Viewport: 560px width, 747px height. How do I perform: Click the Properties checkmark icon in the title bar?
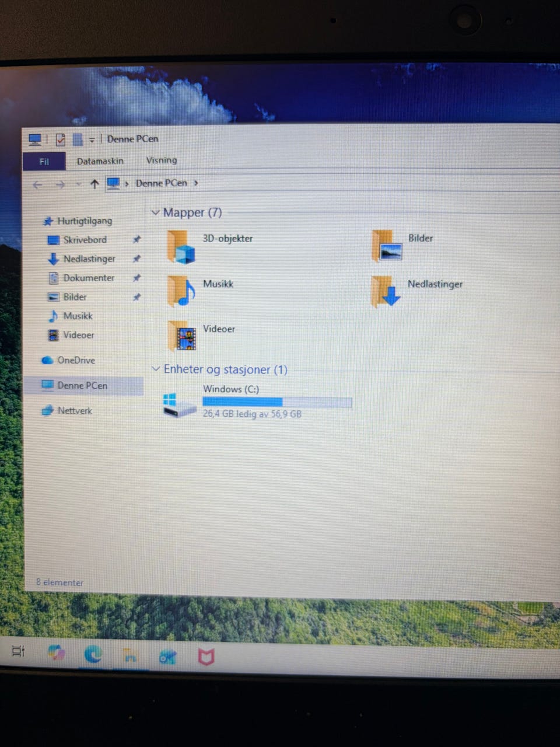click(61, 139)
